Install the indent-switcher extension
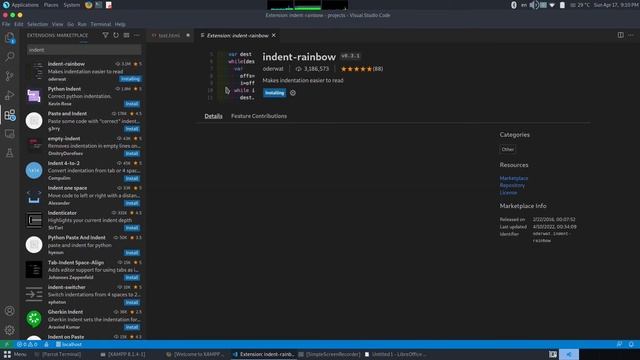Image resolution: width=640 pixels, height=360 pixels. point(132,302)
